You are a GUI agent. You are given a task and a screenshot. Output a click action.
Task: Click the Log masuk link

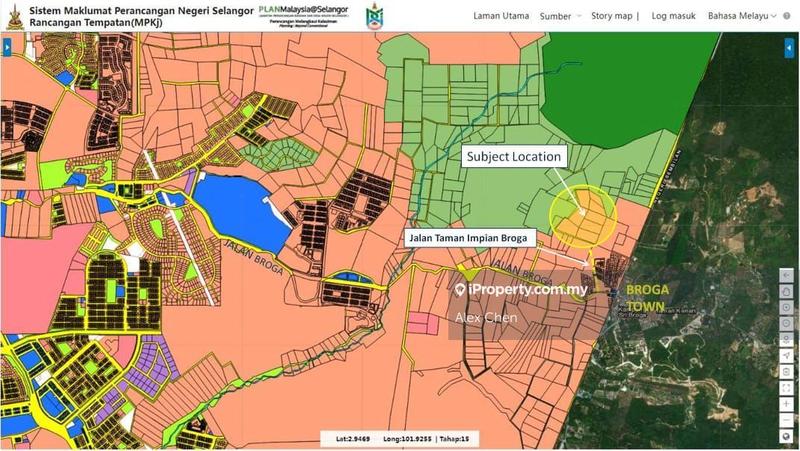click(x=672, y=16)
